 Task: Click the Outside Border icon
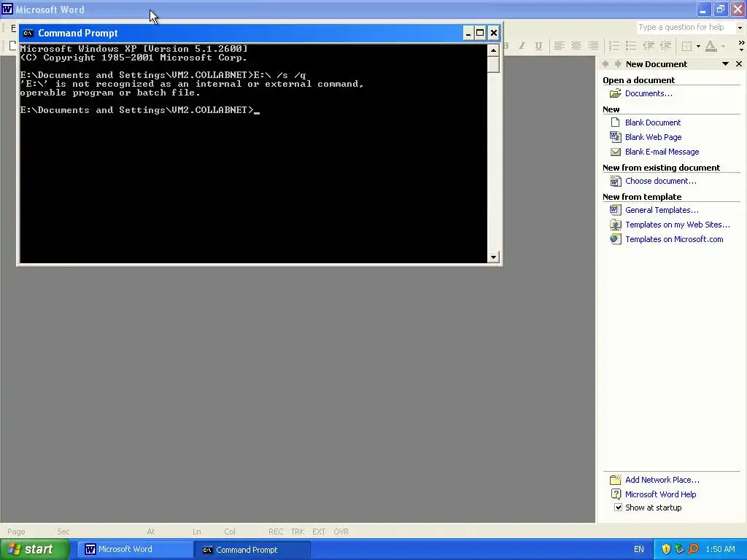coord(687,46)
